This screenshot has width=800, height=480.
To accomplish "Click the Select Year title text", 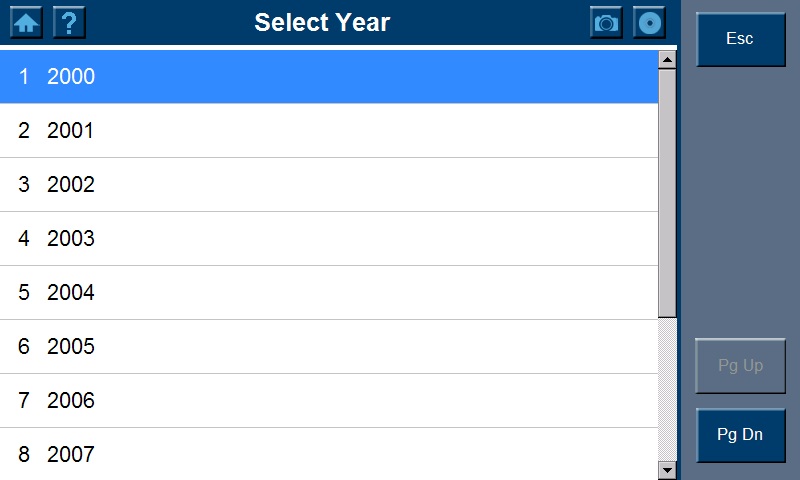I will click(x=322, y=22).
